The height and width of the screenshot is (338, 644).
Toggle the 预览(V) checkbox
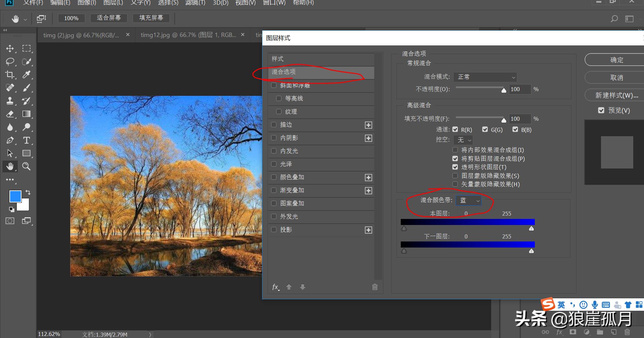601,110
